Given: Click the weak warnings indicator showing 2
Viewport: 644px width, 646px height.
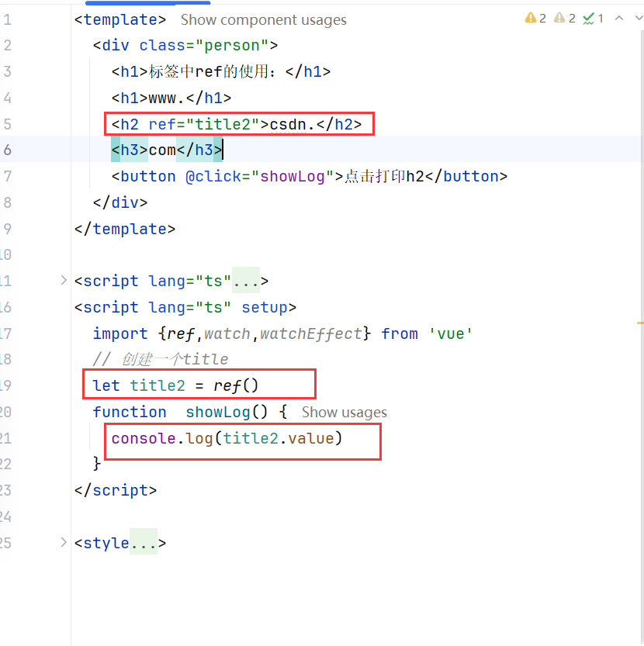Looking at the screenshot, I should click(x=564, y=18).
